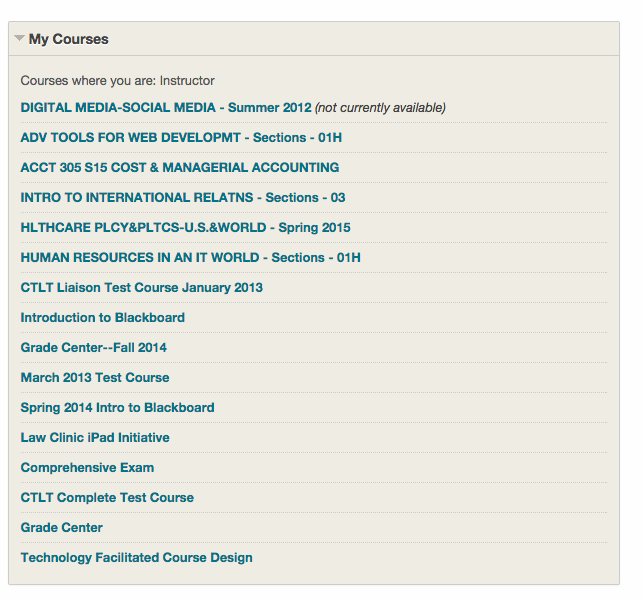Viewport: 643px width, 600px height.
Task: Click the My Courses module title
Action: pos(68,39)
